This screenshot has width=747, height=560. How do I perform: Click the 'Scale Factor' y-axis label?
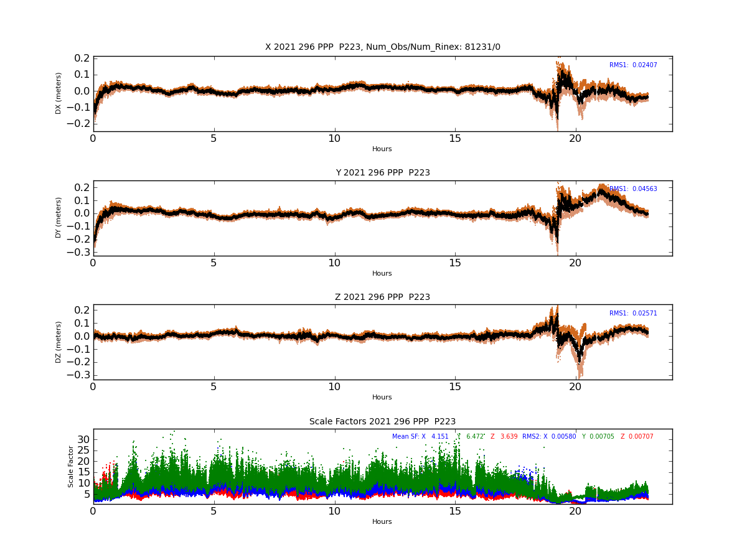[x=71, y=467]
